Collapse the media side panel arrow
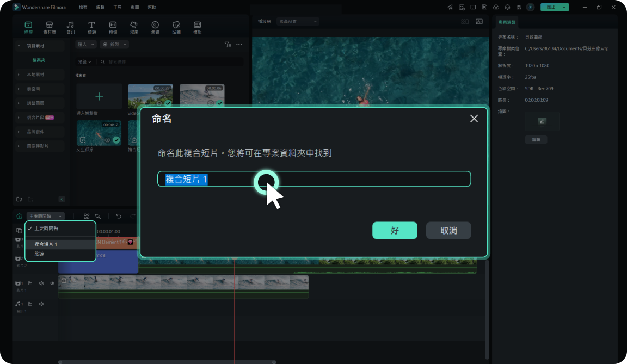The width and height of the screenshot is (627, 364). click(62, 199)
